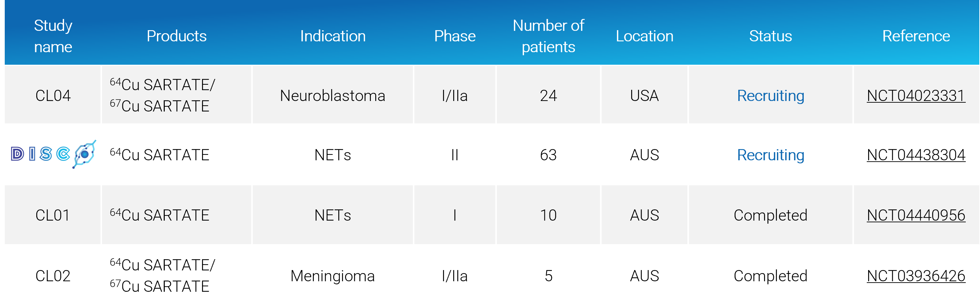Click the CL04 study name cell
This screenshot has width=980, height=307.
click(x=53, y=96)
